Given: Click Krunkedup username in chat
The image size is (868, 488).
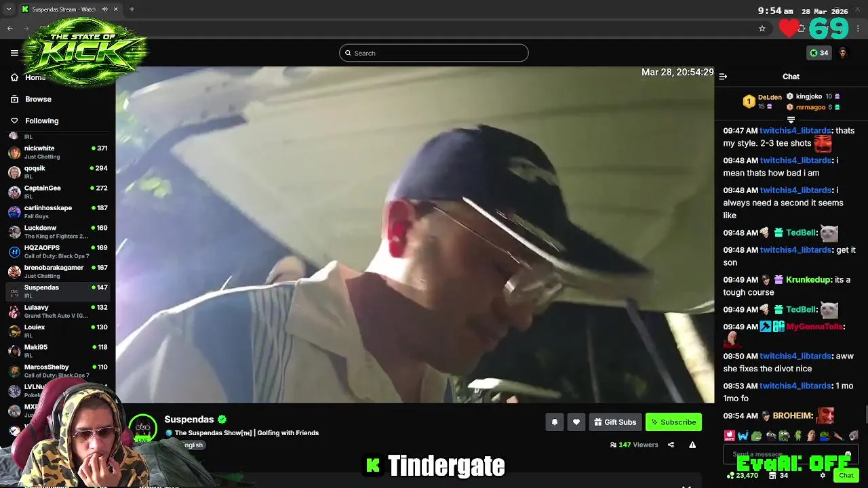Looking at the screenshot, I should pos(808,280).
